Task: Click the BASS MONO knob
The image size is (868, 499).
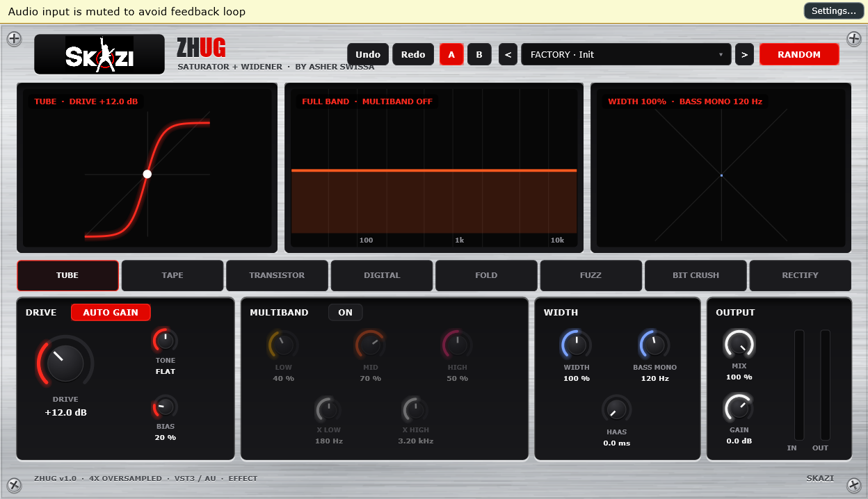Action: click(654, 344)
